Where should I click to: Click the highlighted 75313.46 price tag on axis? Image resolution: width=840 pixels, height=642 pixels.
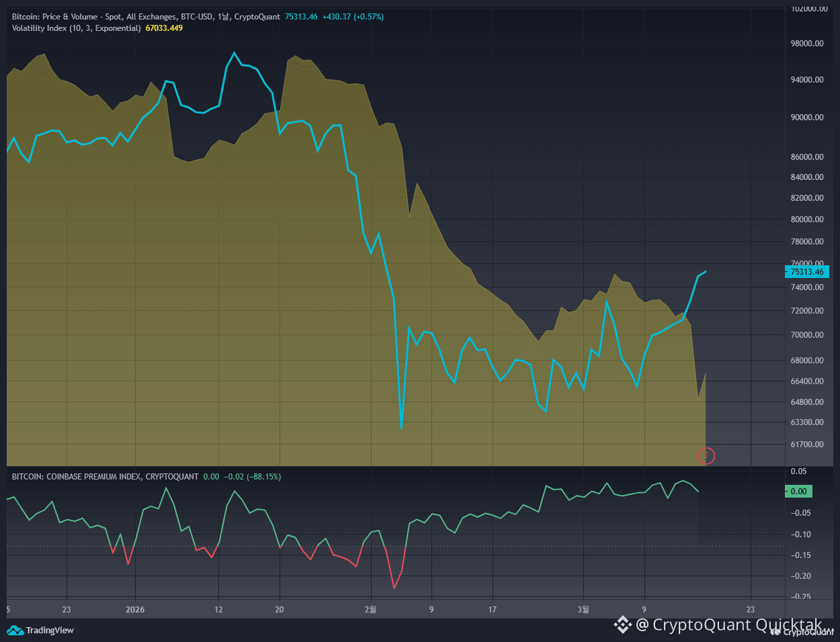point(807,272)
